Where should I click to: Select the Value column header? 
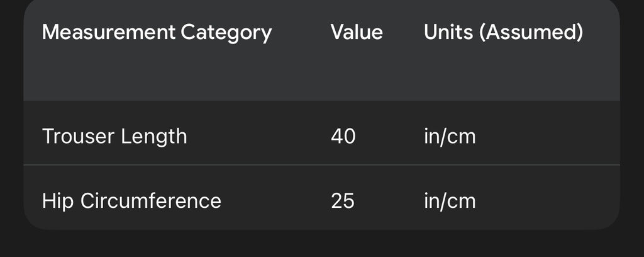click(357, 32)
